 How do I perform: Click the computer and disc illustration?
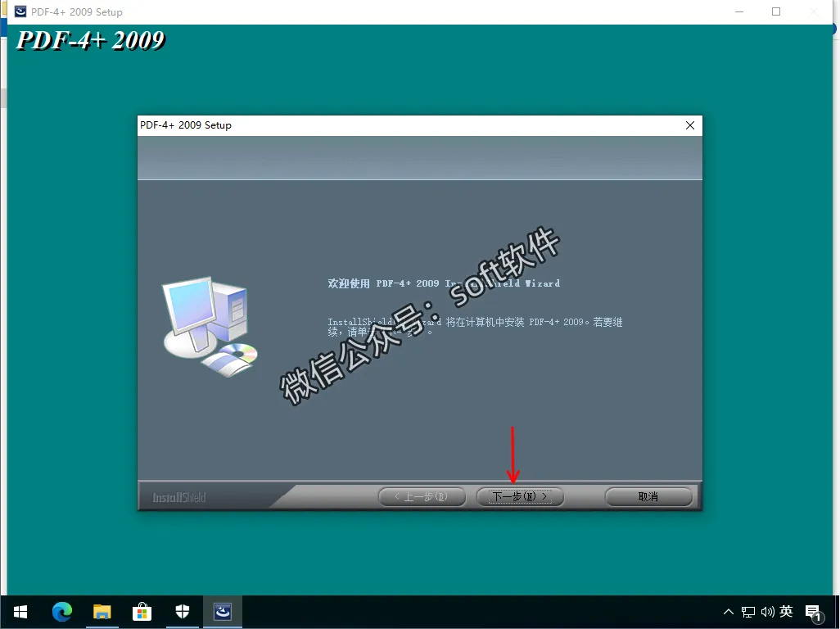(x=210, y=327)
